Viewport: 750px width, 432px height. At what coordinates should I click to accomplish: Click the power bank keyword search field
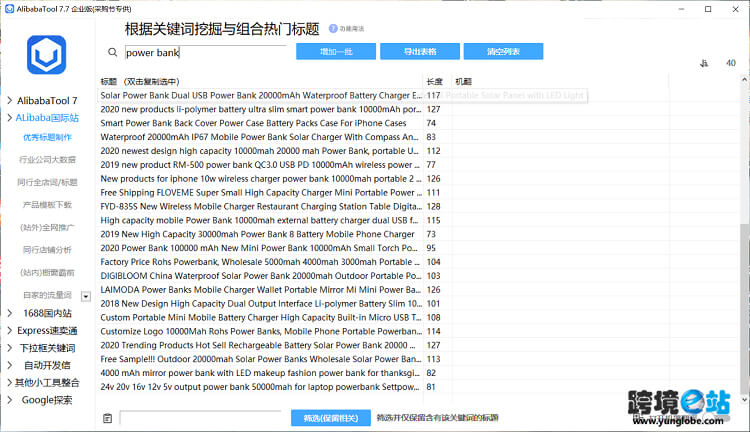tap(206, 53)
